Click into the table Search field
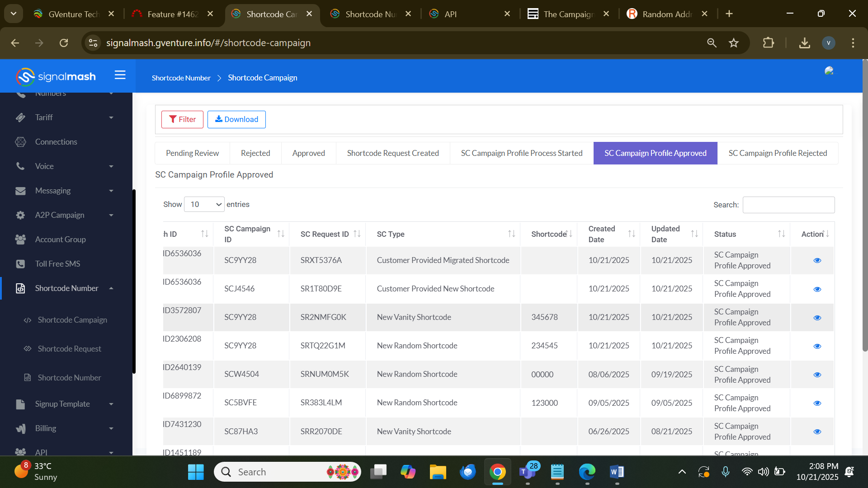 click(x=788, y=205)
